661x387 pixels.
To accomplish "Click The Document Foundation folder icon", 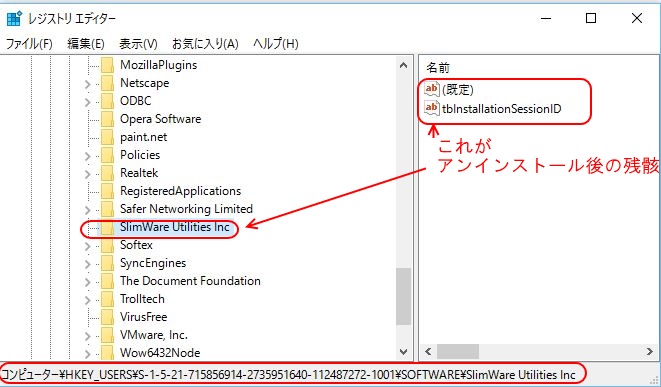I will (107, 281).
